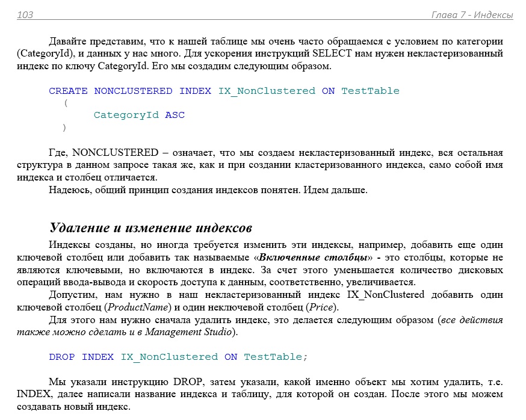Click the closing parenthesis in the code block
The height and width of the screenshot is (420, 526).
65,127
